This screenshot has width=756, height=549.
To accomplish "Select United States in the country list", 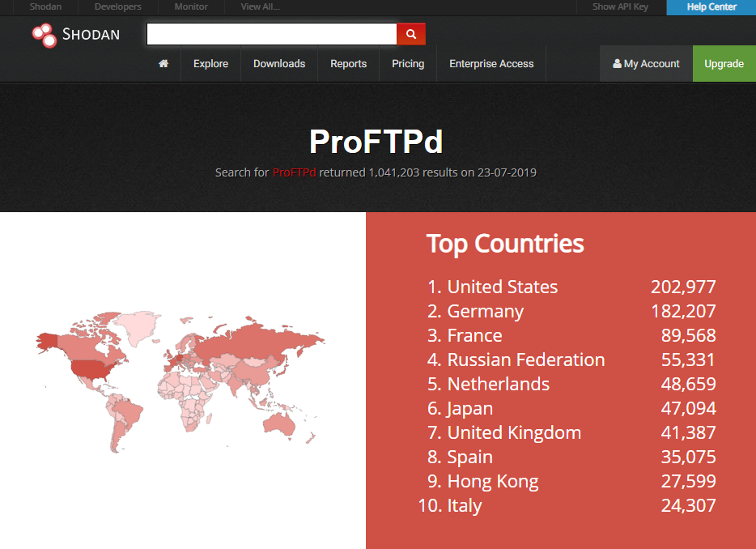I will 503,287.
